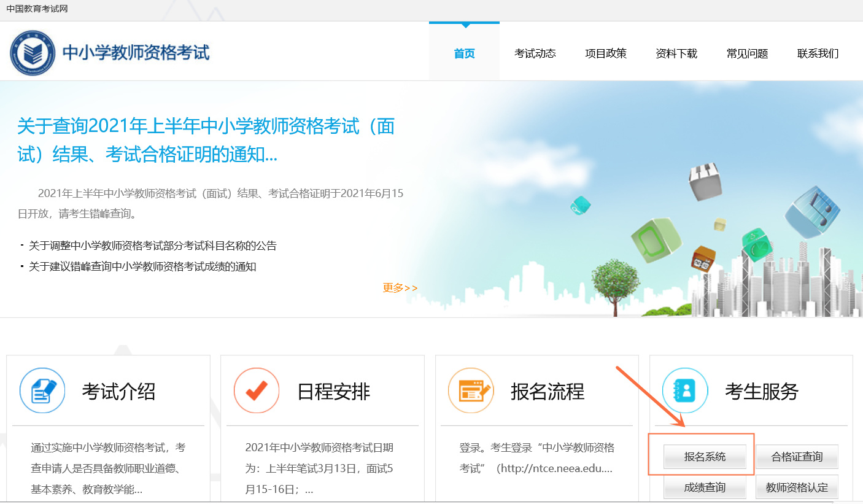Open notice 建议错峰查询考试成绩的通知
This screenshot has width=863, height=504.
click(142, 267)
